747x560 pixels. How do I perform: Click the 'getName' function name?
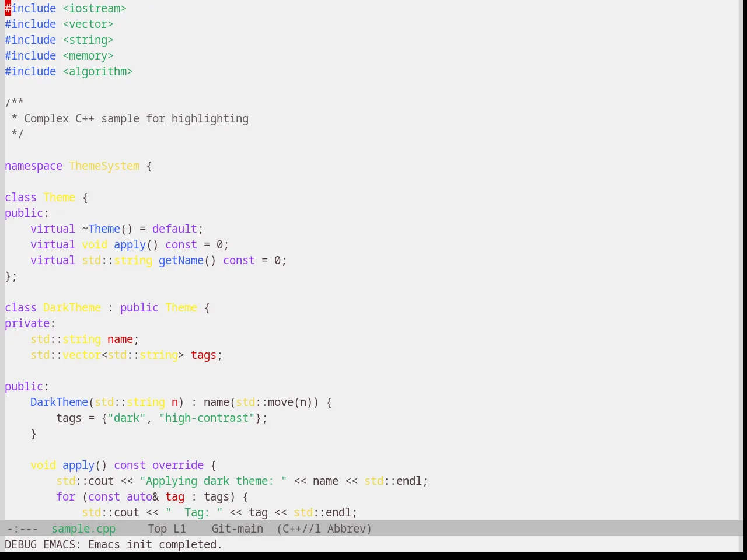181,260
